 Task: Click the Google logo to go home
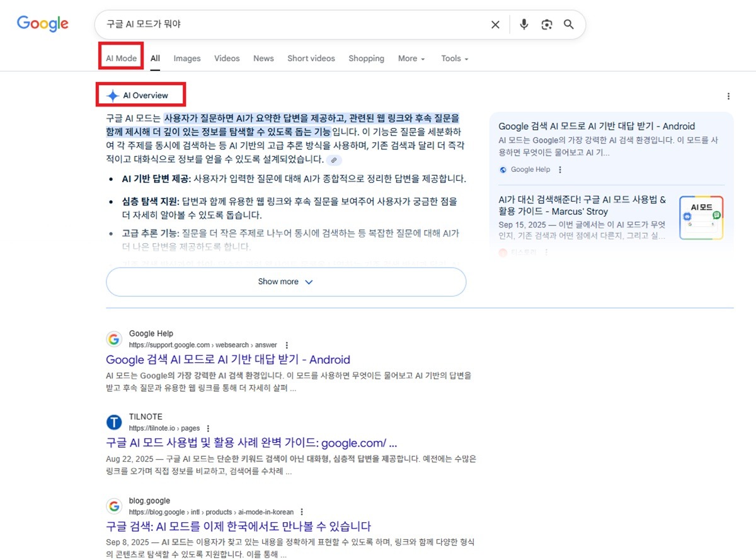[42, 23]
